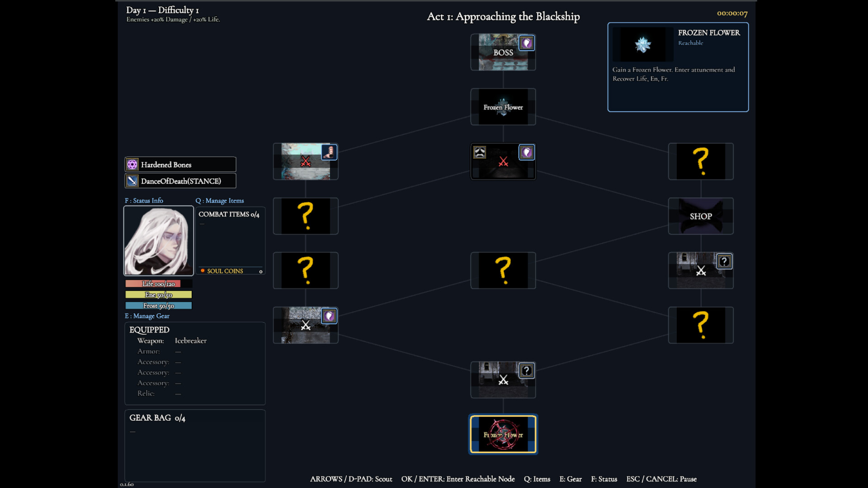Click the white-haired character portrait

pyautogui.click(x=159, y=241)
